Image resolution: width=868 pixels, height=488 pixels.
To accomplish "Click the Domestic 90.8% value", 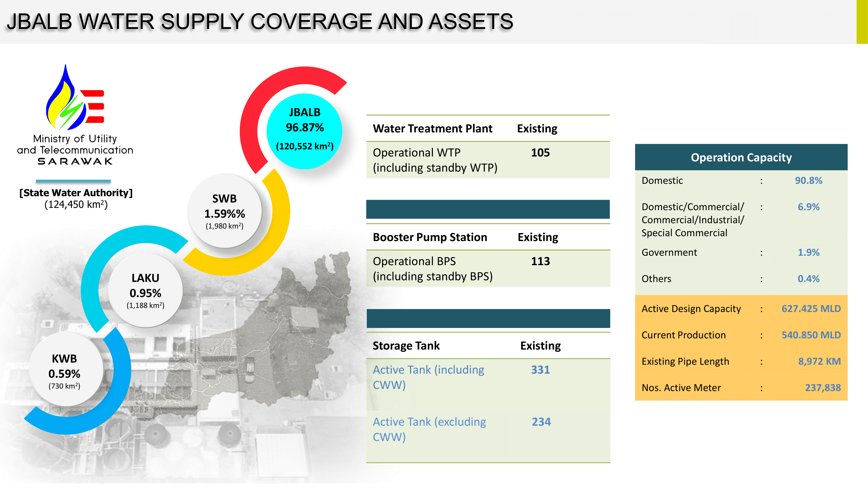I will pyautogui.click(x=808, y=181).
